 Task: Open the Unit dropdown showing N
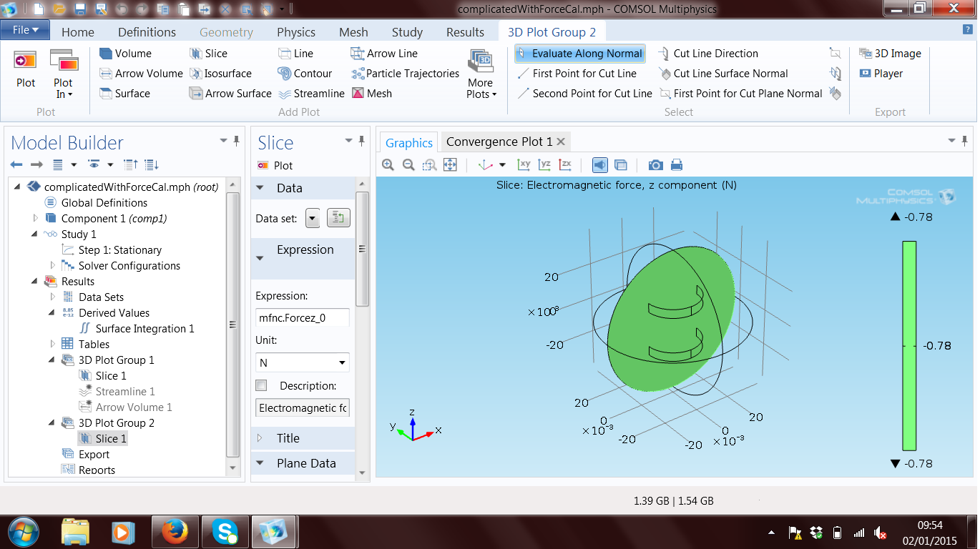pyautogui.click(x=303, y=362)
